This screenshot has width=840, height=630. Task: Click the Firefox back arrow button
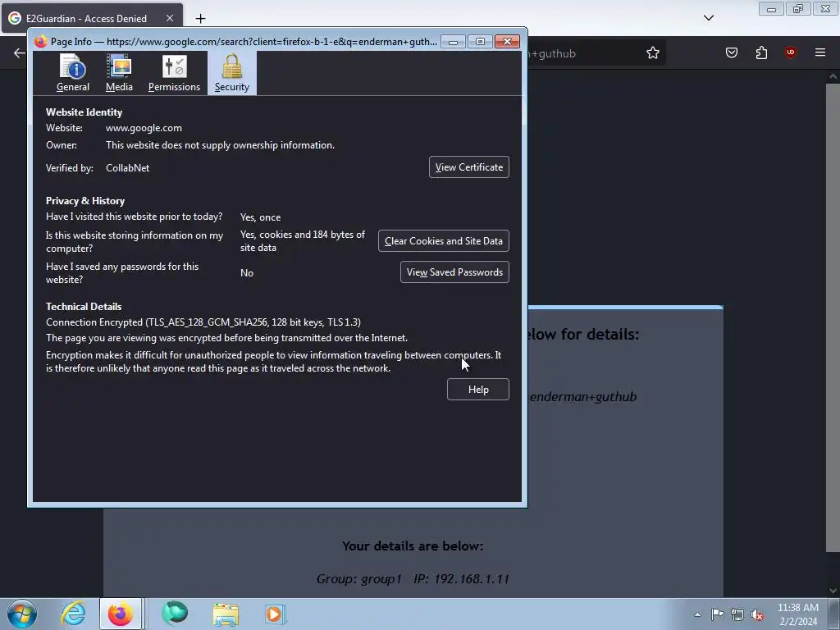20,52
